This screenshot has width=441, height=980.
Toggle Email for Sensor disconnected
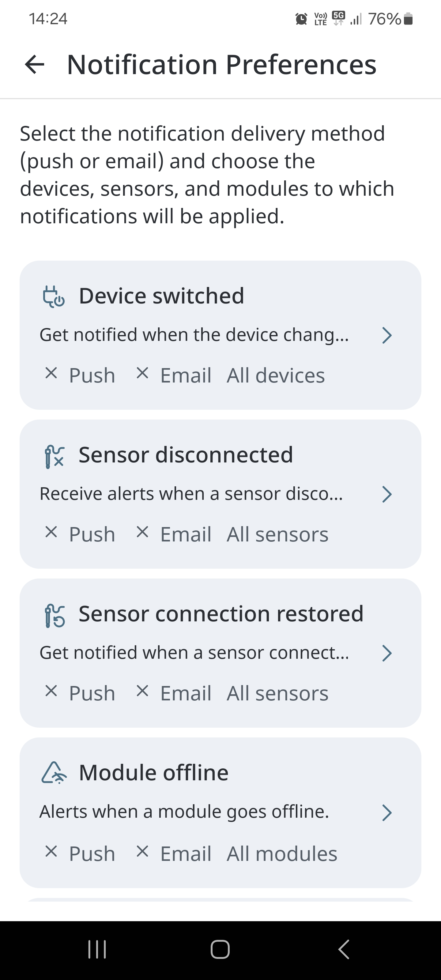pos(174,534)
